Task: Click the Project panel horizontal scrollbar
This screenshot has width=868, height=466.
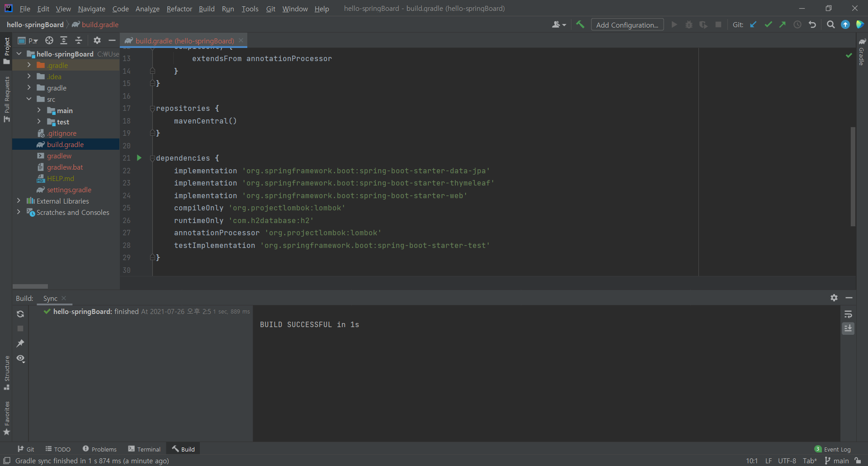Action: [x=30, y=286]
